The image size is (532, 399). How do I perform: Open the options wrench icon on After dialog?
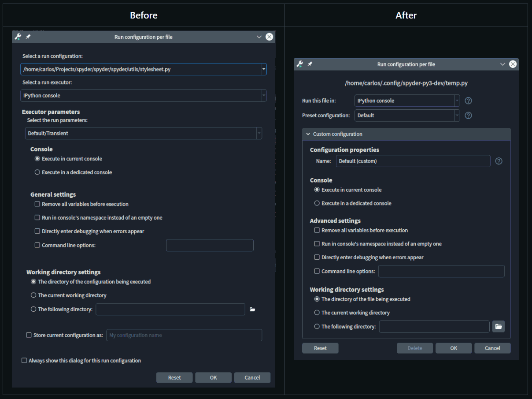[x=300, y=64]
